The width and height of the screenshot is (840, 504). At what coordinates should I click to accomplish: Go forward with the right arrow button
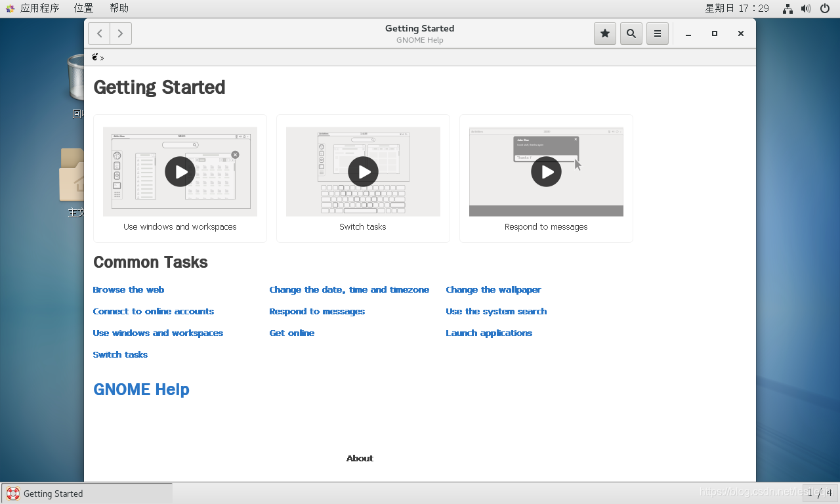pos(121,33)
